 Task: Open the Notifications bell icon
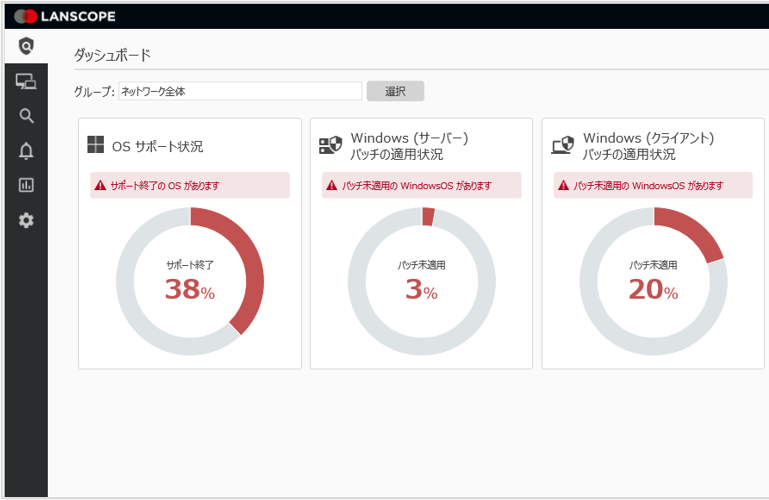pyautogui.click(x=26, y=151)
